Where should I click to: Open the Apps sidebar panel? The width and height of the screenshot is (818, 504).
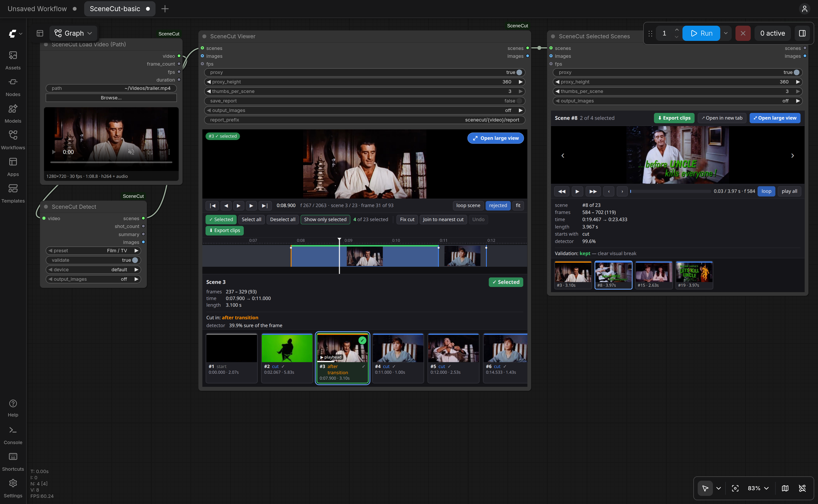tap(13, 167)
